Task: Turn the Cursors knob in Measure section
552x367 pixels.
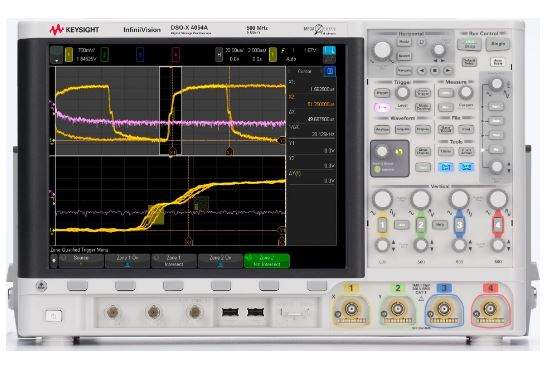Action: click(x=466, y=93)
